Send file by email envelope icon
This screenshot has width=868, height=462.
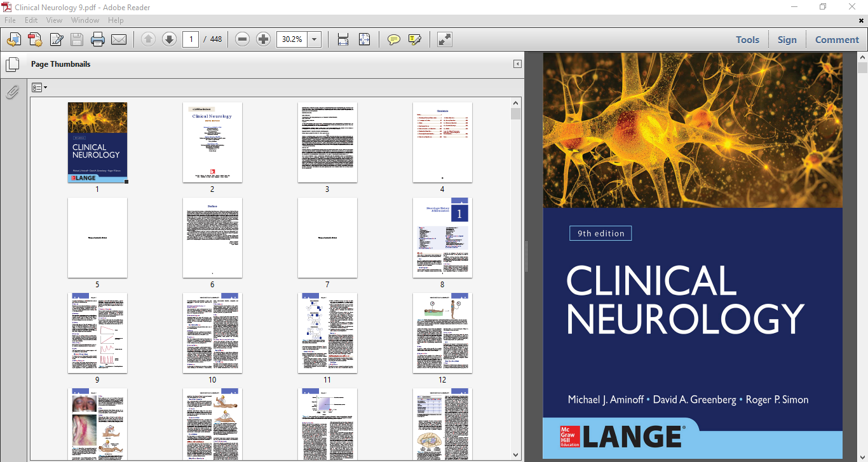[x=119, y=39]
